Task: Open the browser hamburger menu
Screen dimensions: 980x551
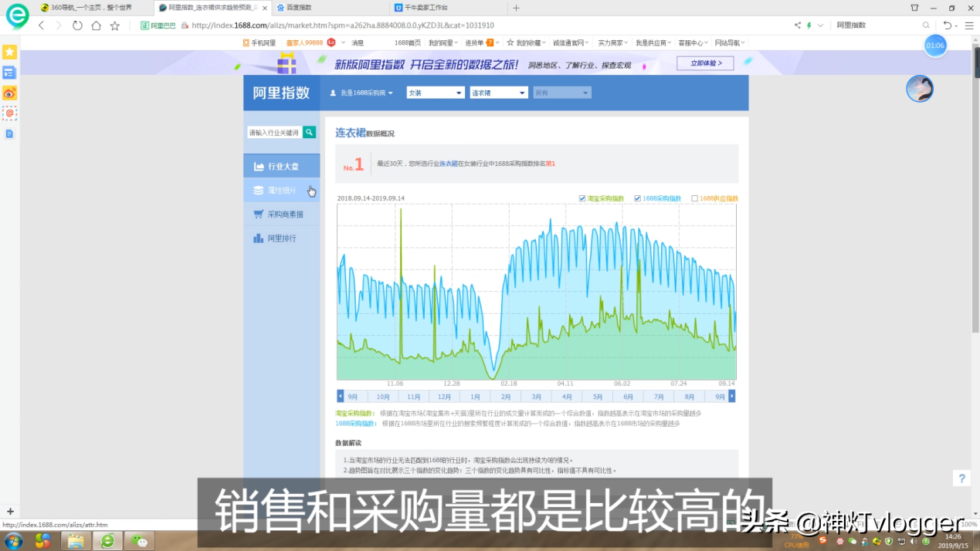Action: pos(969,25)
